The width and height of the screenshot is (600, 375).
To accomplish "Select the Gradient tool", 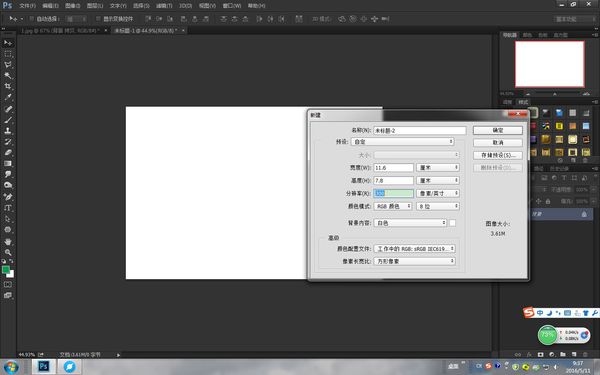I will (x=8, y=163).
